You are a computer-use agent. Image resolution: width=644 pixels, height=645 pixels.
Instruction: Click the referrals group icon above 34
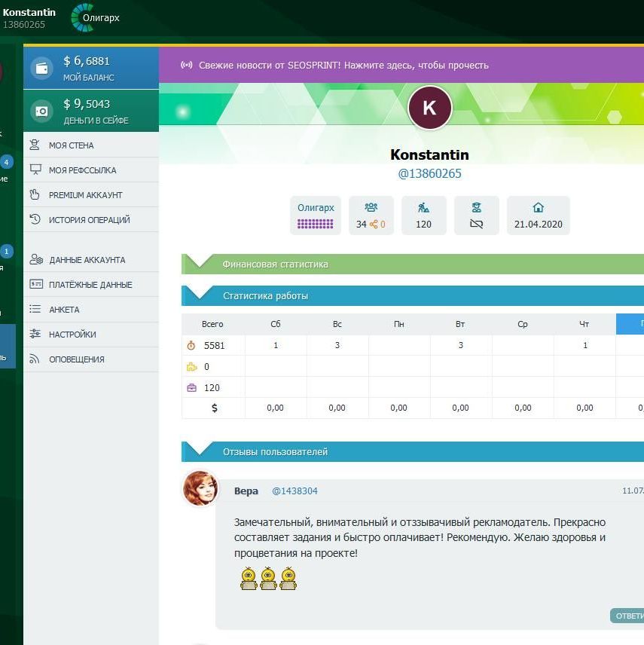pos(371,207)
